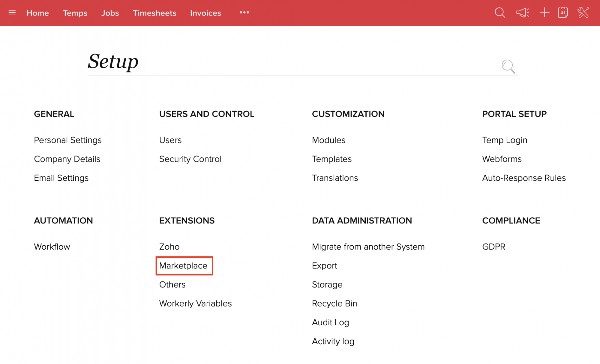
Task: Click the Setup page search magnifier
Action: click(x=508, y=66)
